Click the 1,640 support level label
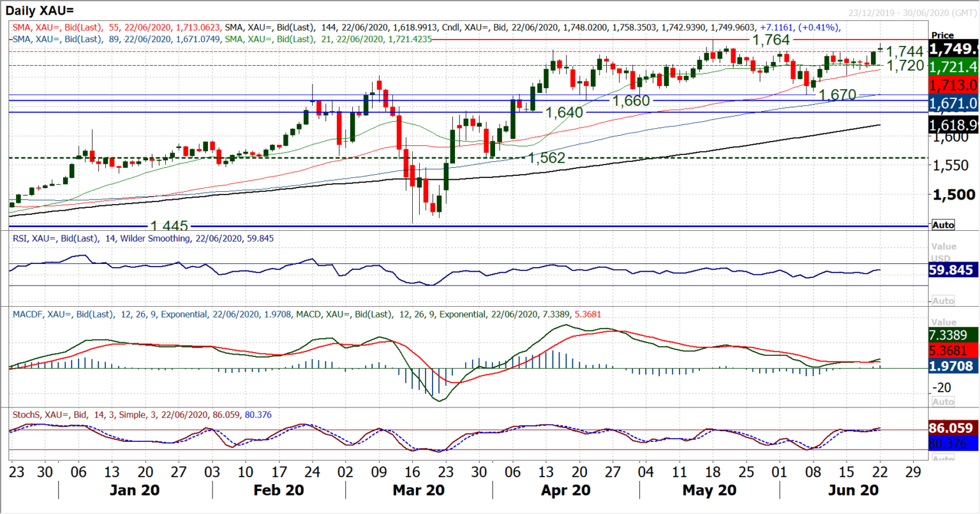The width and height of the screenshot is (980, 514). tap(564, 112)
